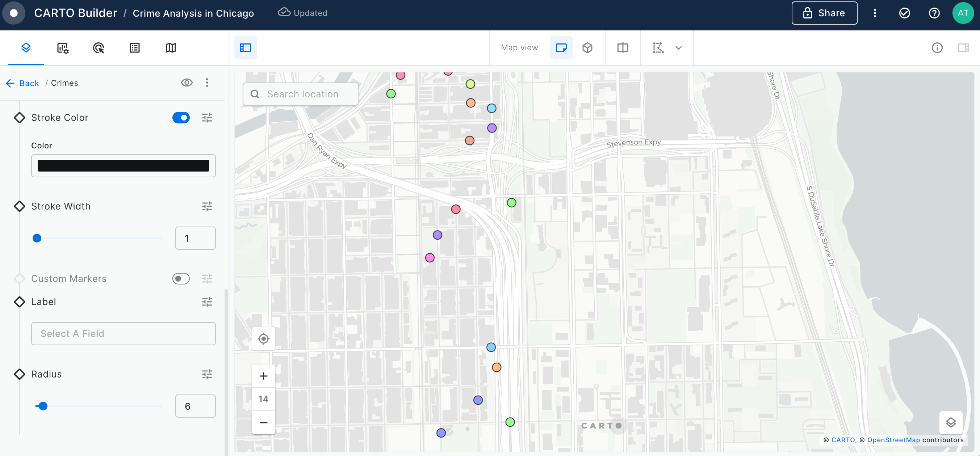The image size is (980, 456).
Task: Click the Stroke Width slider handle
Action: click(x=37, y=238)
